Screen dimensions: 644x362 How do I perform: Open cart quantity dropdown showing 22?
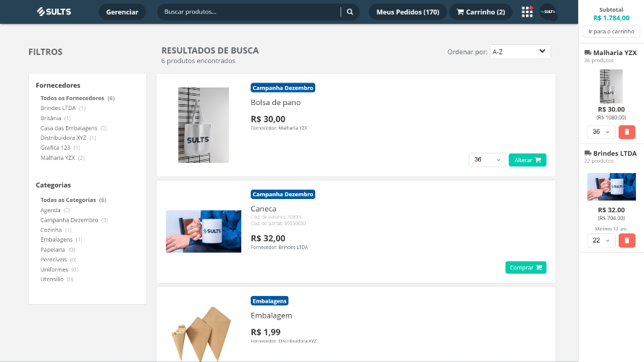(601, 240)
